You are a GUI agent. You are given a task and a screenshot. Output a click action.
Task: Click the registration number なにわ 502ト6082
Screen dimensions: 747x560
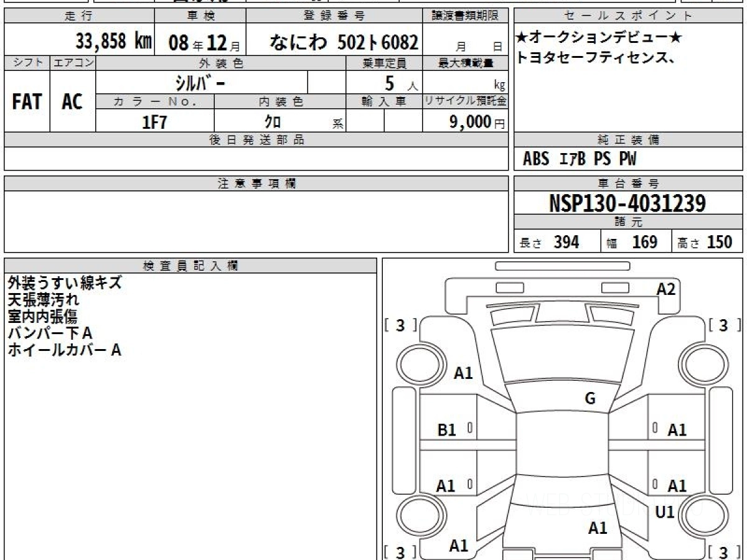(x=343, y=42)
